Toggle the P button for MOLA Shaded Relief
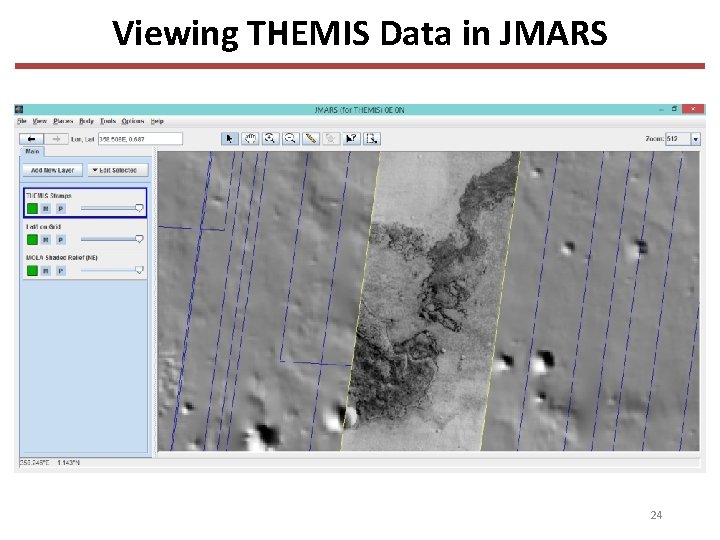This screenshot has width=720, height=540. (x=61, y=271)
